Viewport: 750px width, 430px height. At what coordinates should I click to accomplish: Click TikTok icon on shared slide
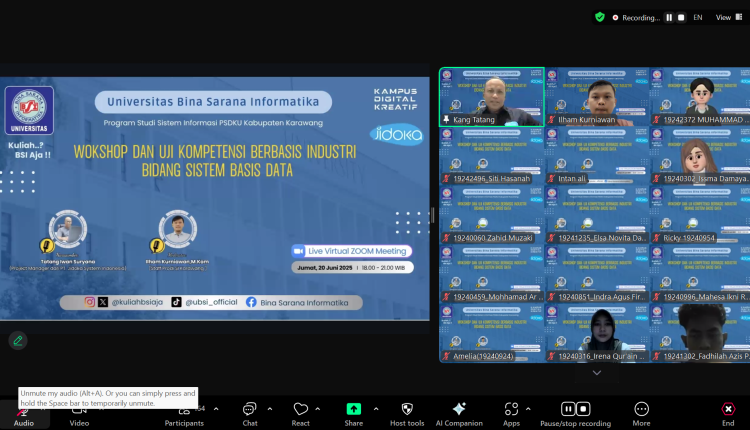176,302
